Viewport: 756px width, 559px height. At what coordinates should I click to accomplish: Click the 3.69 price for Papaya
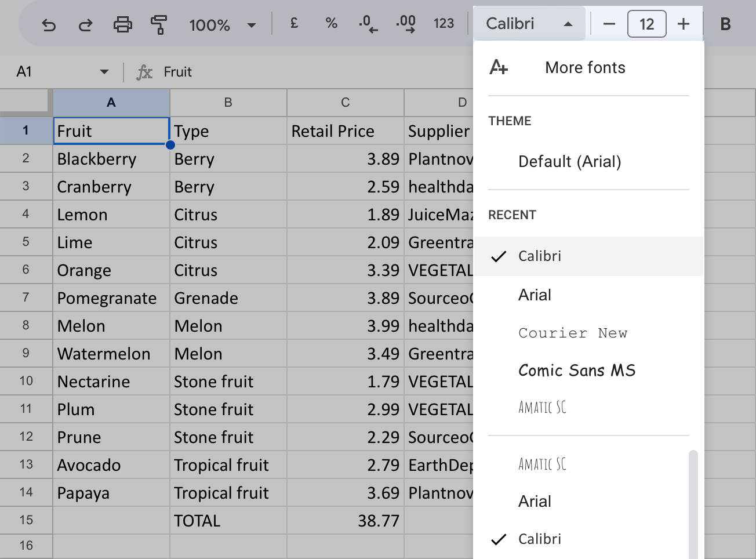[346, 493]
